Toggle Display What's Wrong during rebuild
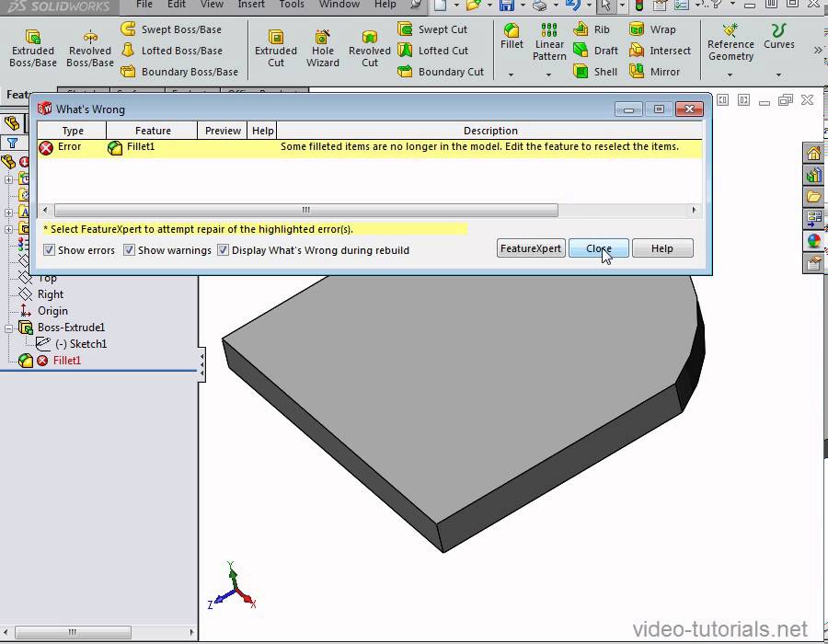The height and width of the screenshot is (644, 828). point(223,249)
